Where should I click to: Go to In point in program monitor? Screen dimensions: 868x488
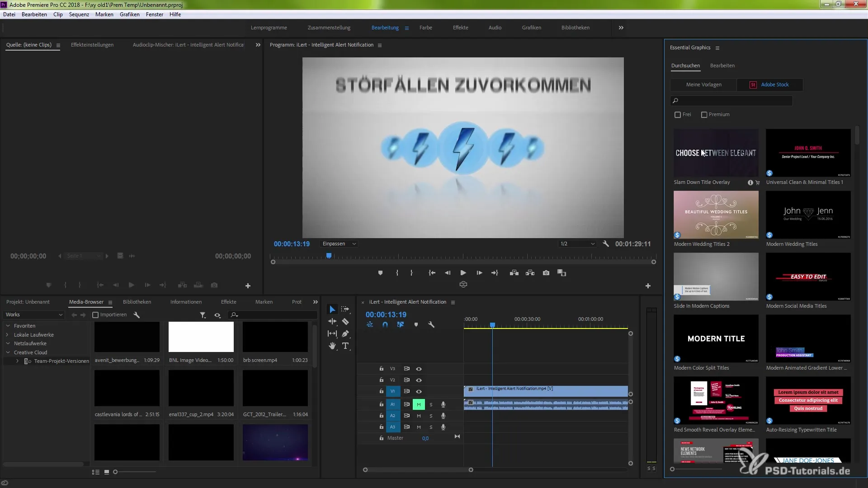pos(432,273)
